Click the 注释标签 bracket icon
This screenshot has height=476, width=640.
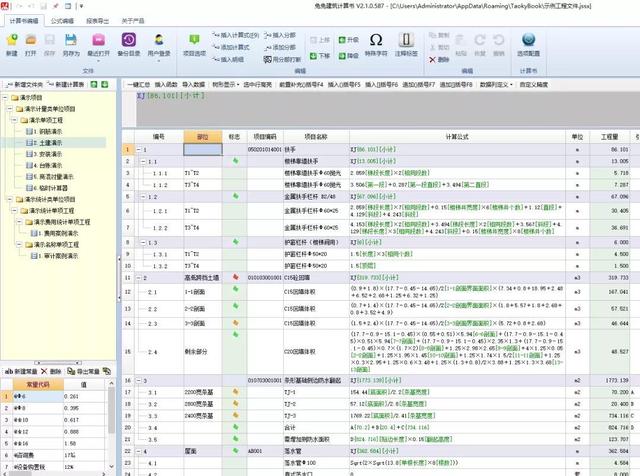[406, 40]
